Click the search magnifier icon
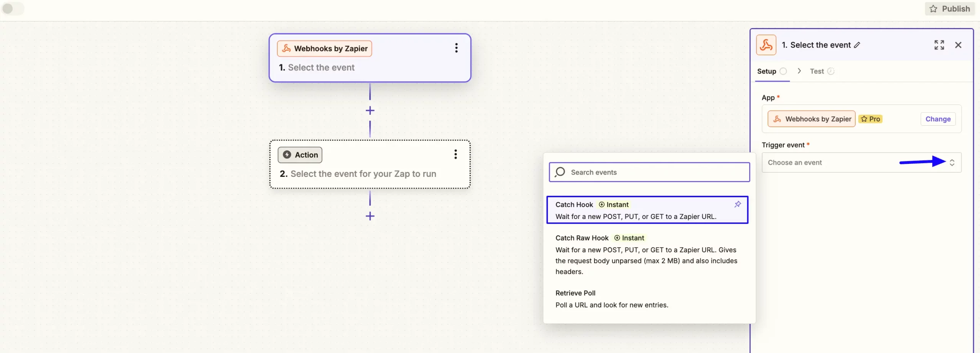Image resolution: width=980 pixels, height=353 pixels. (560, 172)
